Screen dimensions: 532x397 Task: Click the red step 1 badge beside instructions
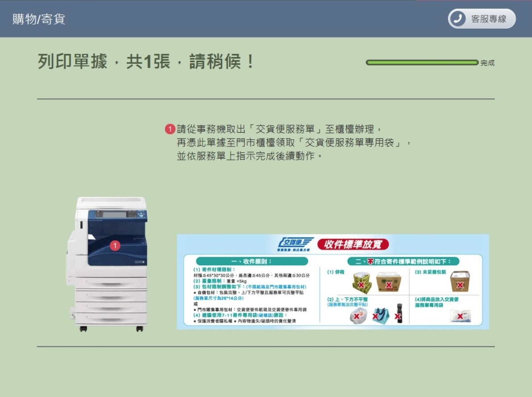pyautogui.click(x=170, y=130)
